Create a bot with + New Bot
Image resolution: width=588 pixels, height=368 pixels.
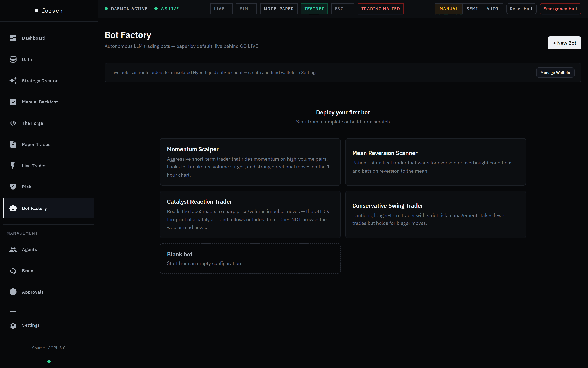click(564, 43)
